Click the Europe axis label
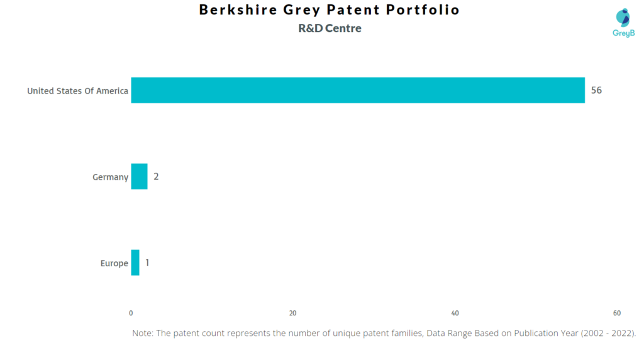 114,263
